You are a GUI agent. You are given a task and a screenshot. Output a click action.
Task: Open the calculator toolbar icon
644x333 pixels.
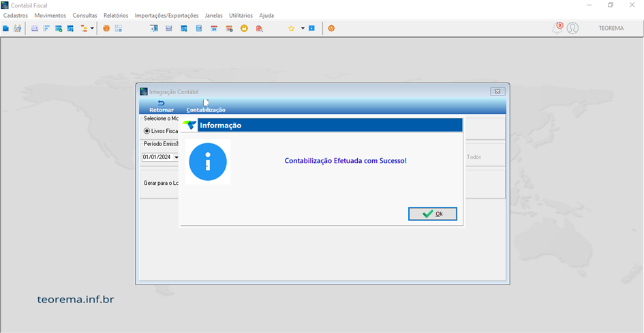pos(199,29)
